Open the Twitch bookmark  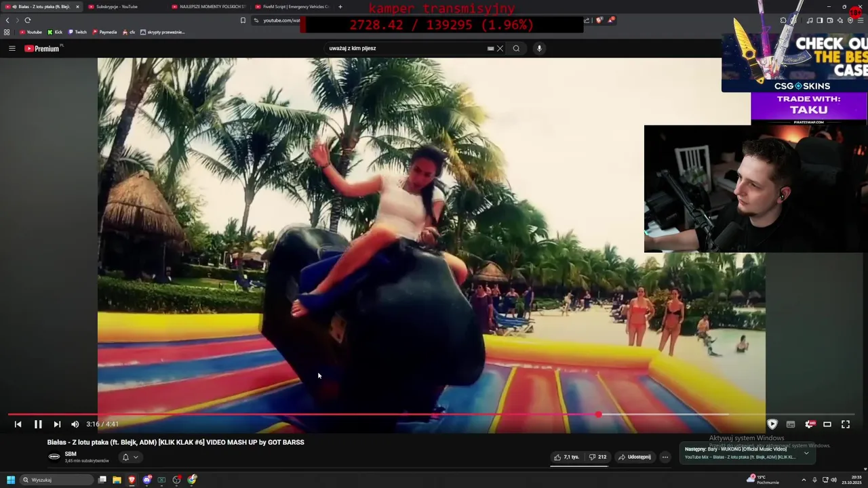77,32
